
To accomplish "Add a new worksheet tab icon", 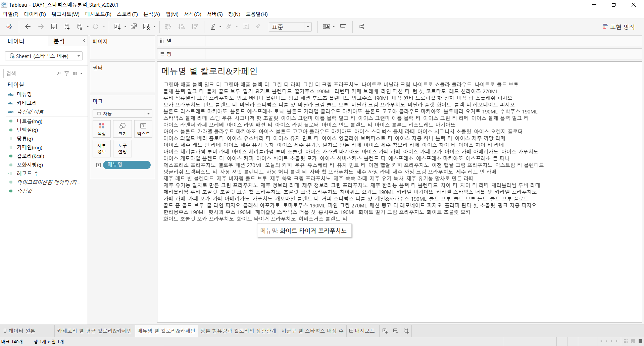I will click(385, 331).
